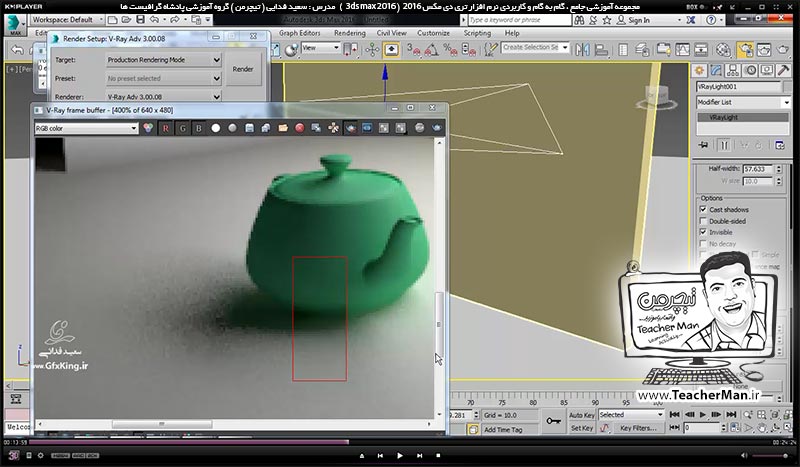
Task: Open the V-Ray frame buffer region render icon
Action: (x=350, y=128)
